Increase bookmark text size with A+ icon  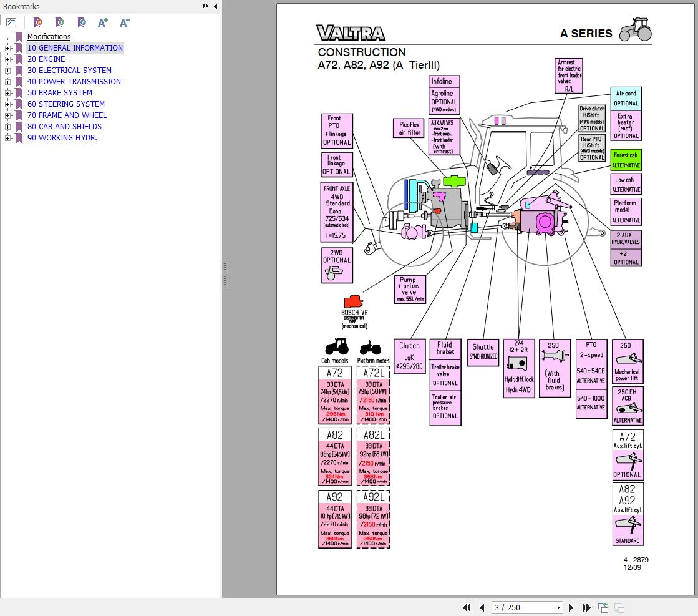(103, 22)
